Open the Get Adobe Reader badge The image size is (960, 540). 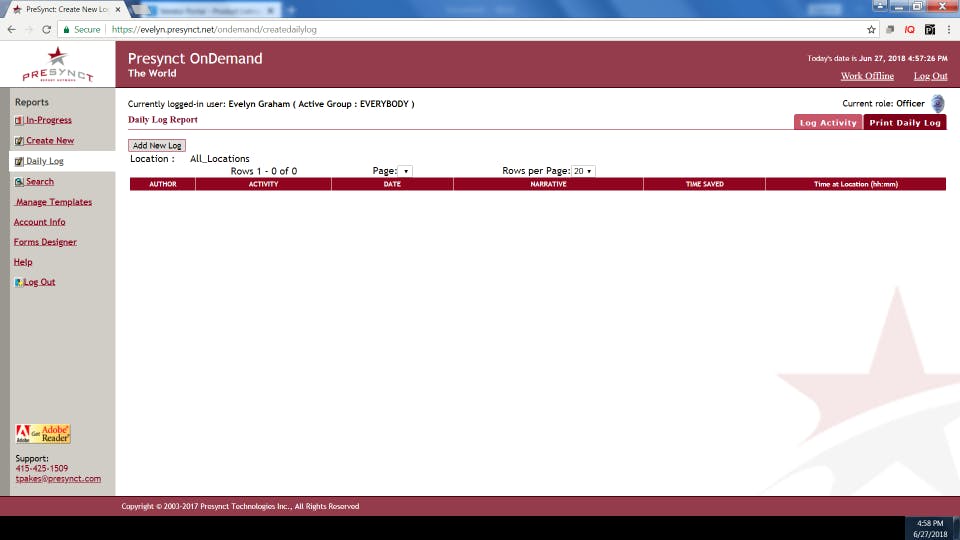(43, 433)
